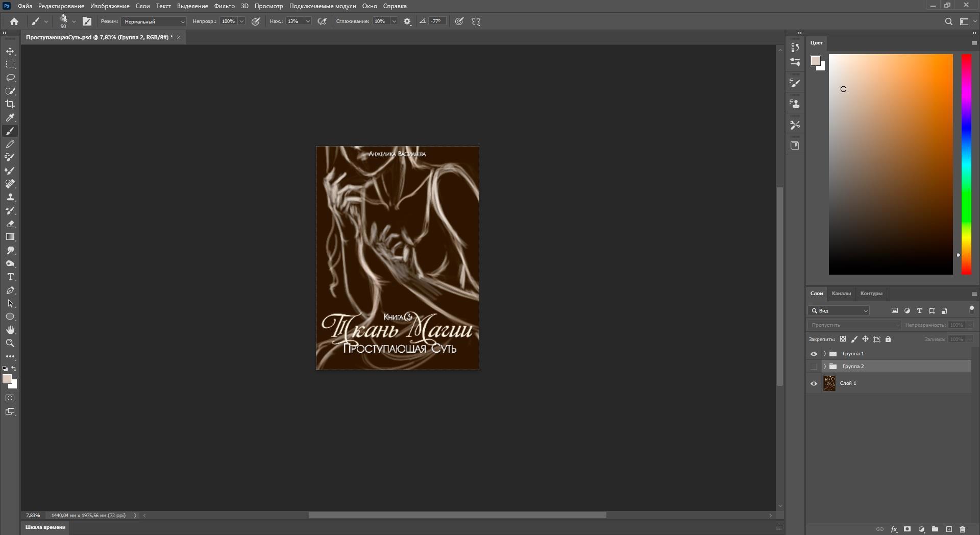
Task: Open the Шкала времени timeline panel
Action: pos(45,527)
